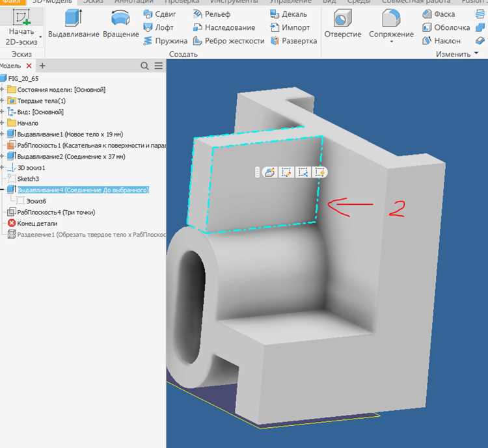Screen dimensions: 488x448
Task: Click first icon in mini-toolbar
Action: (269, 172)
